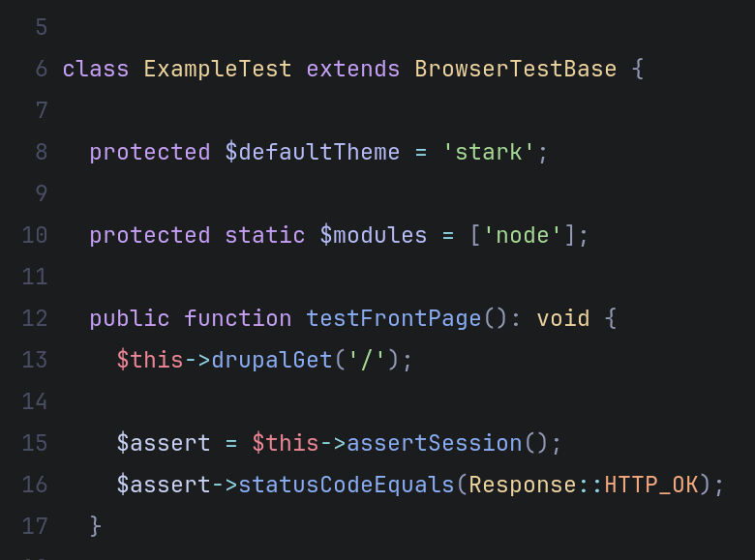Image resolution: width=755 pixels, height=560 pixels.
Task: Click the assertSession method call
Action: (434, 443)
